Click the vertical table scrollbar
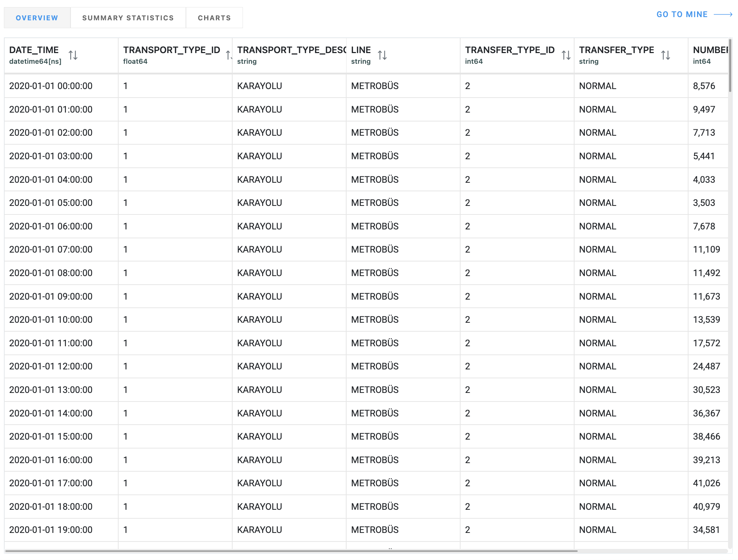Screen dimensions: 738x560 [x=730, y=66]
